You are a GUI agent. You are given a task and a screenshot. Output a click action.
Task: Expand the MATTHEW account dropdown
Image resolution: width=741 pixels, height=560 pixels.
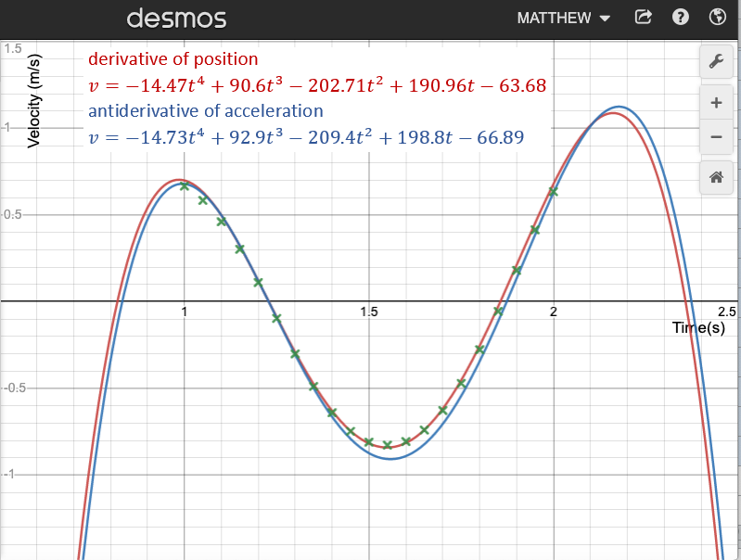(563, 18)
